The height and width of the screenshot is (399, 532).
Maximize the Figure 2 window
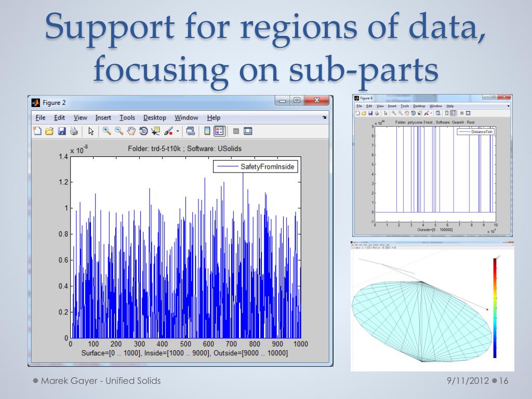[x=297, y=100]
